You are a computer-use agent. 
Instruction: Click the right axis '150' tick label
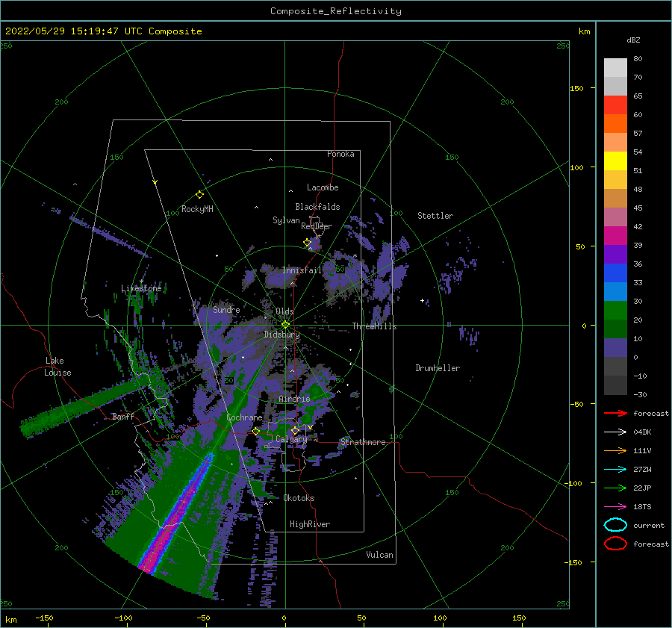[576, 88]
